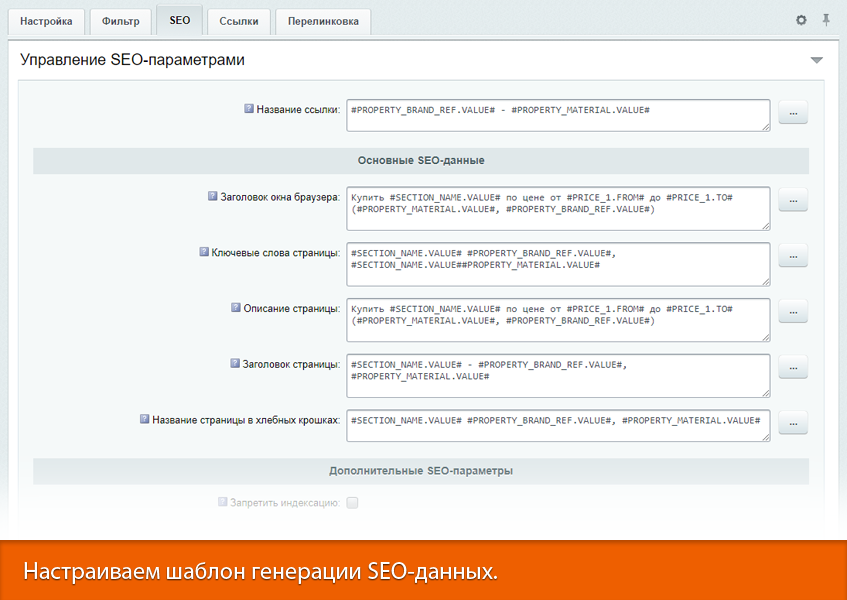
Task: Pin the panel with the pushpin icon
Action: (x=825, y=19)
